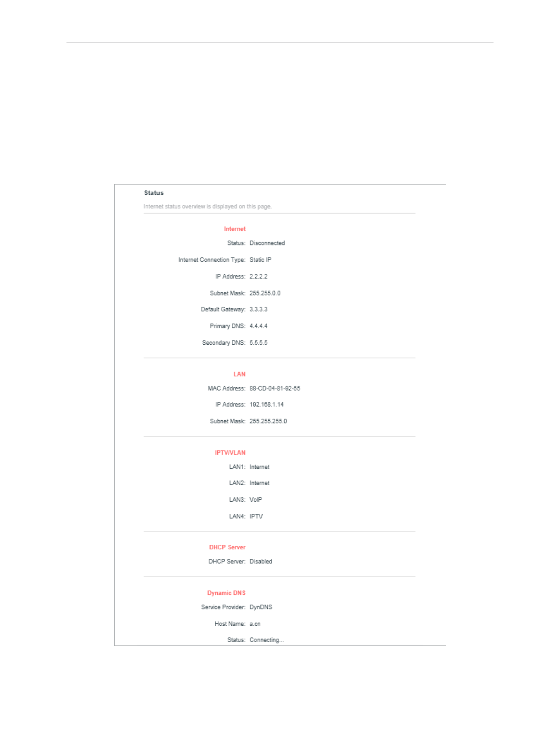Select the LAN4 IPTV value
560x741 pixels.
tap(256, 517)
